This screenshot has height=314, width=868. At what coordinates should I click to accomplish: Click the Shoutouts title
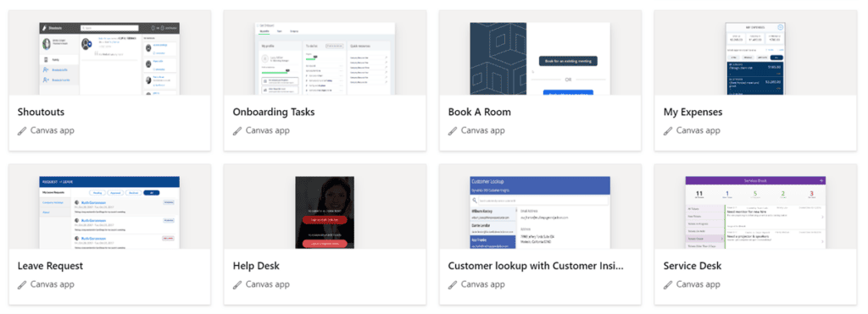(x=41, y=113)
